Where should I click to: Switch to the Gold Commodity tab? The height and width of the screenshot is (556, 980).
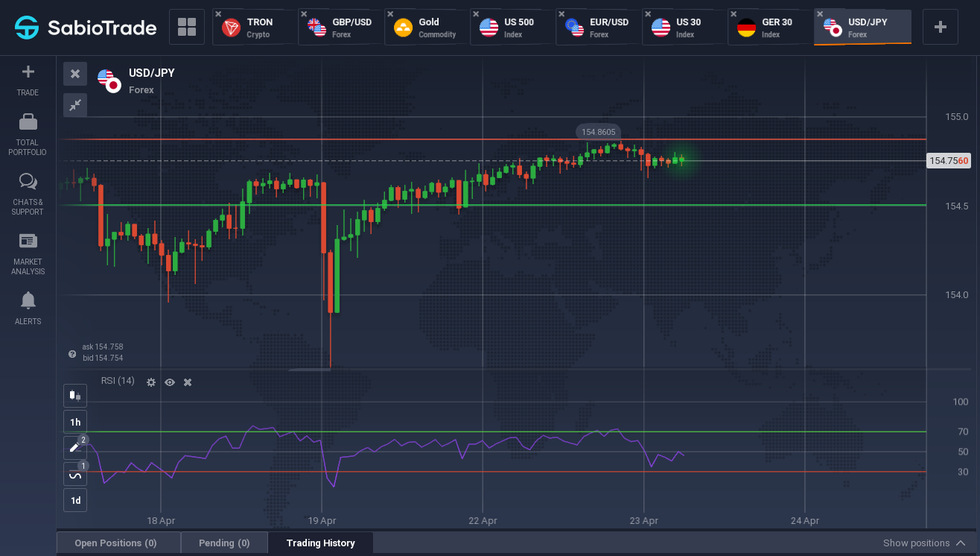click(427, 28)
